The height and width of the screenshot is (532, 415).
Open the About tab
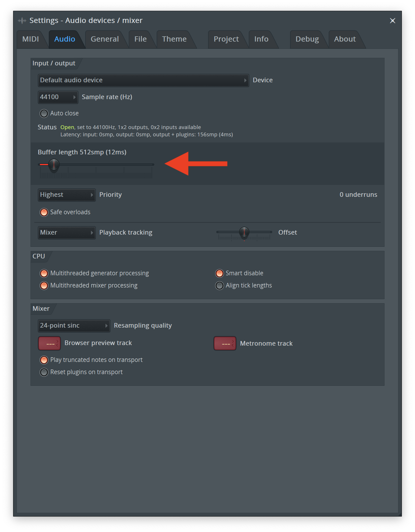pos(345,39)
